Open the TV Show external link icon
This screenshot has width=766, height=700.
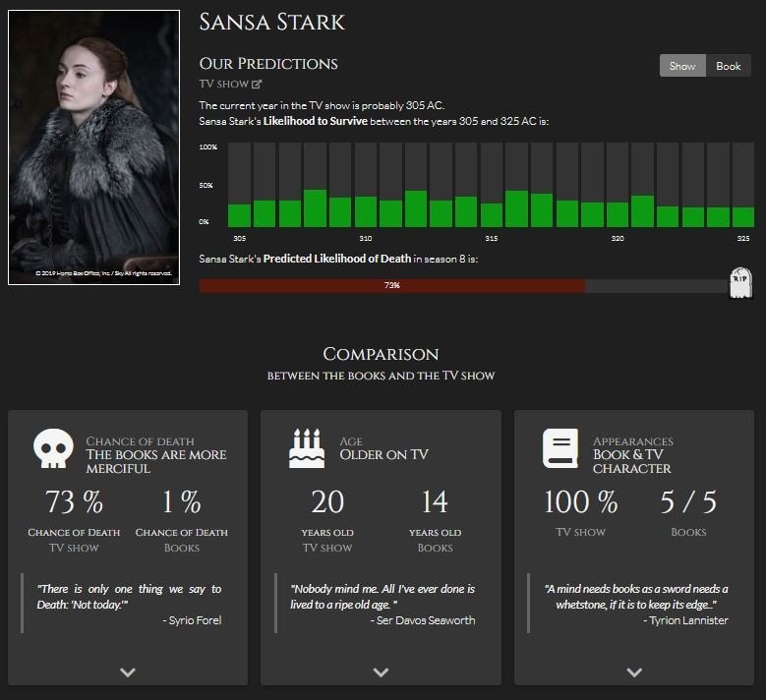pyautogui.click(x=257, y=84)
